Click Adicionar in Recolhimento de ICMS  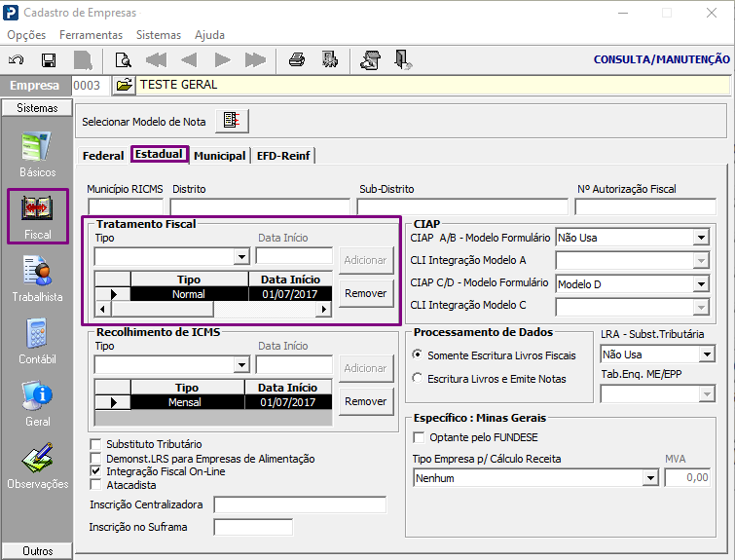point(366,368)
